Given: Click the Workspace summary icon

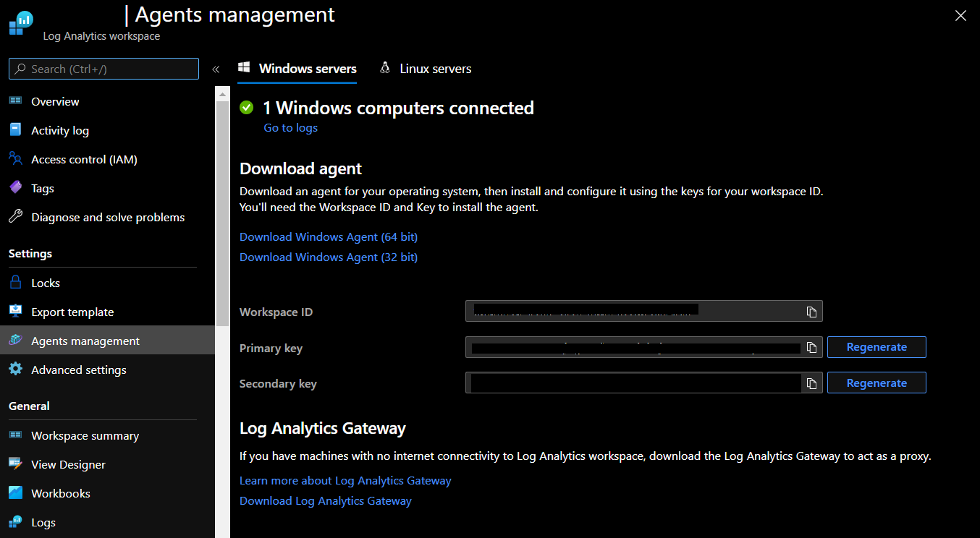Looking at the screenshot, I should point(16,435).
